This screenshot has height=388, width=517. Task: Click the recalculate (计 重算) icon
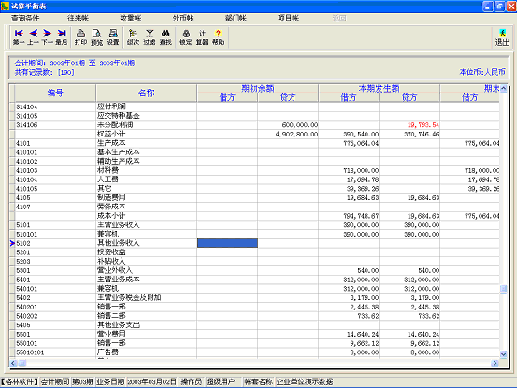pos(202,37)
